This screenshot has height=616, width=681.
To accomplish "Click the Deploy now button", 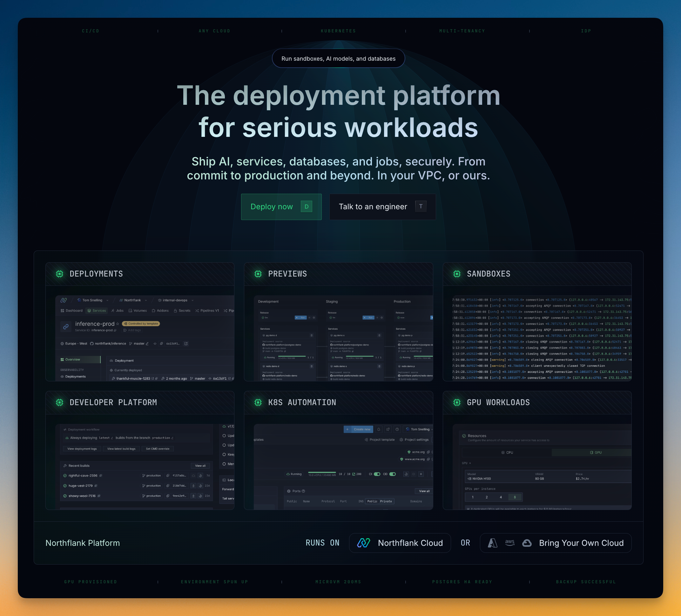I will 281,207.
